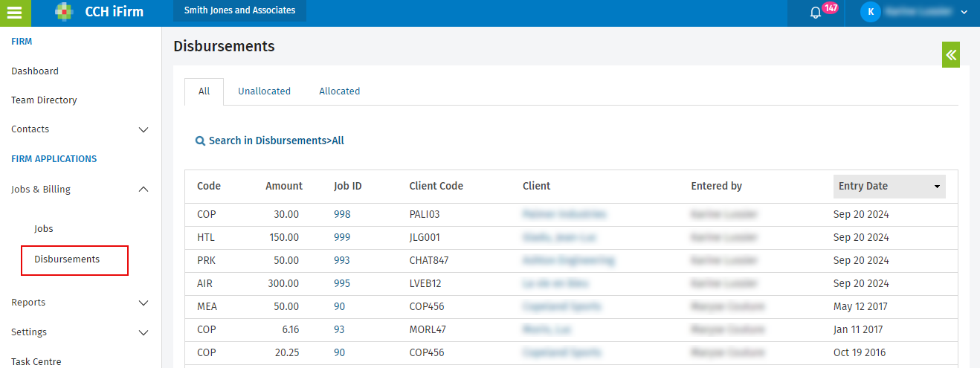Click the amount 300.00 cell

coord(284,283)
